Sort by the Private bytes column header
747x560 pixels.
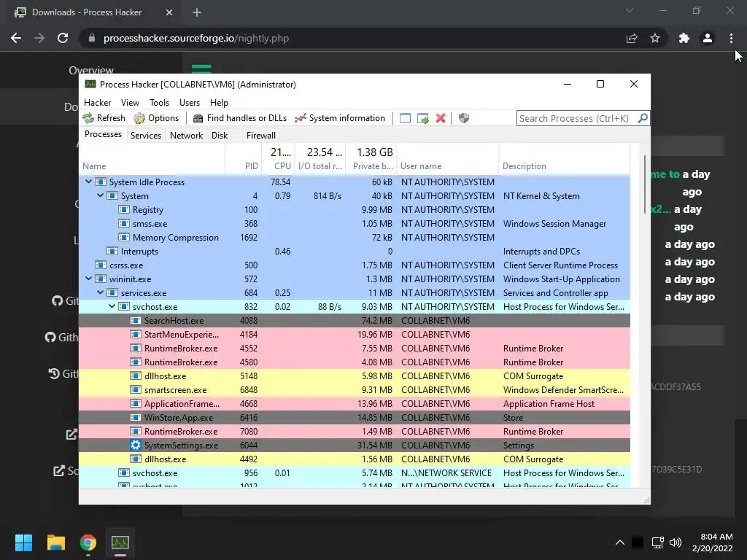[x=371, y=160]
